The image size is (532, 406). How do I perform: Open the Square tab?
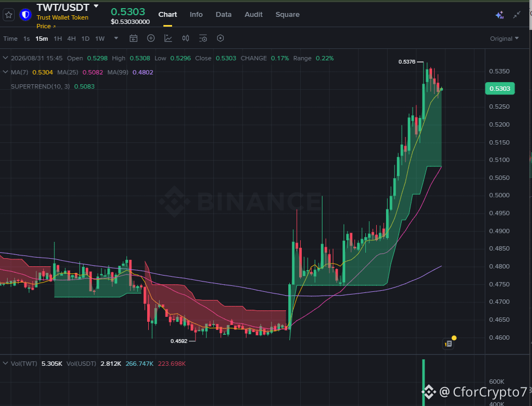tap(287, 15)
